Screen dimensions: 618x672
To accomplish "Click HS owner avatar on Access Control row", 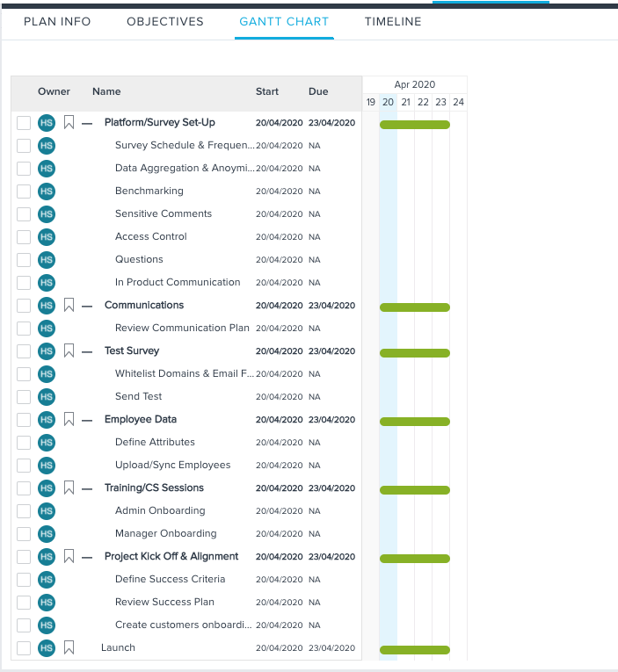I will [47, 237].
